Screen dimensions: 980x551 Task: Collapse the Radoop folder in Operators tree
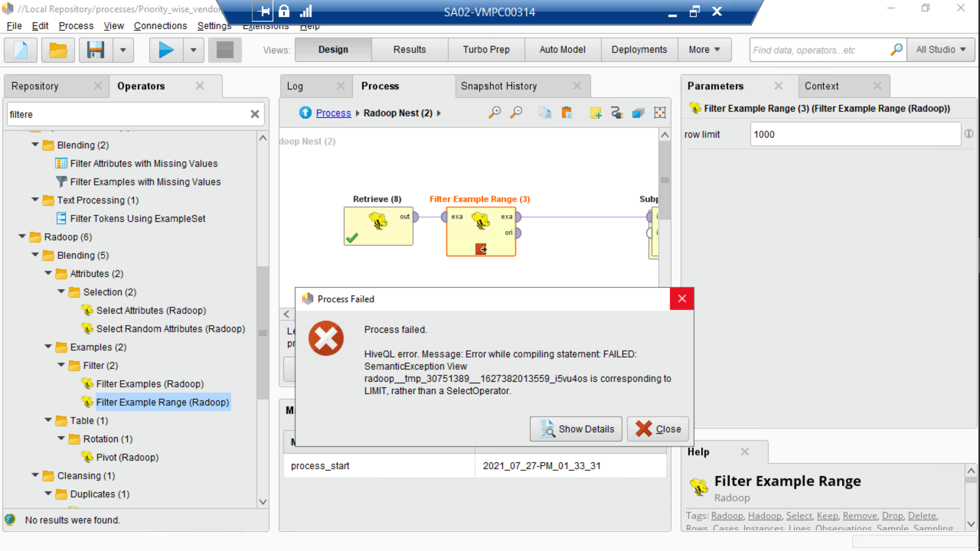pyautogui.click(x=22, y=237)
